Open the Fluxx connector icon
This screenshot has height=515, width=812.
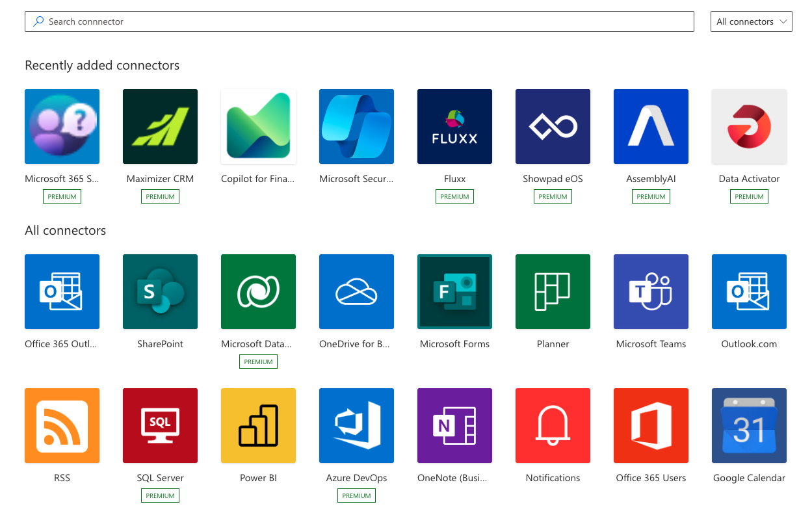(x=454, y=126)
